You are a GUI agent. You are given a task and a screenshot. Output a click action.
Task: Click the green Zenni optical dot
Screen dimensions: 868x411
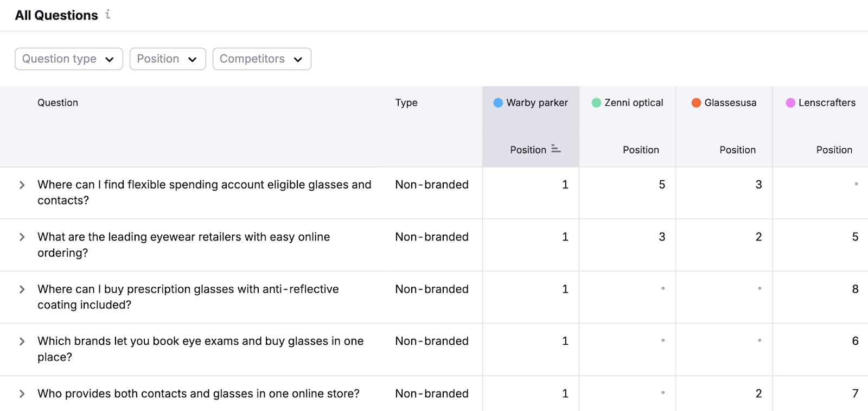pyautogui.click(x=596, y=103)
